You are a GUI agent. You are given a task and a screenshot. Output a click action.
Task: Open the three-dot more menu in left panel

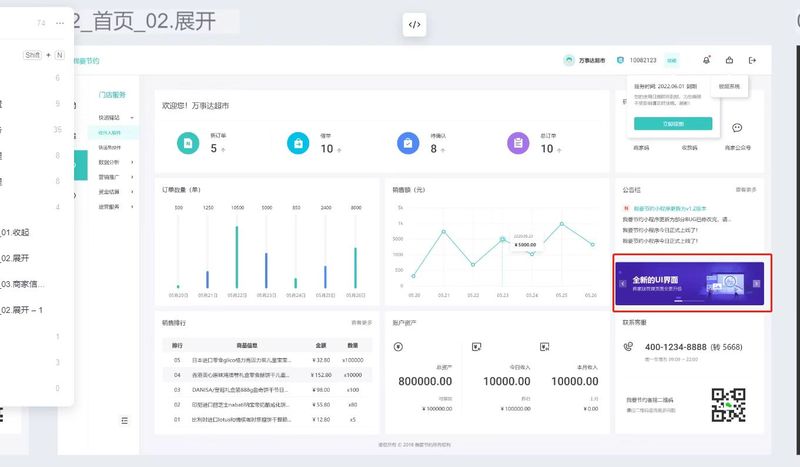point(60,22)
